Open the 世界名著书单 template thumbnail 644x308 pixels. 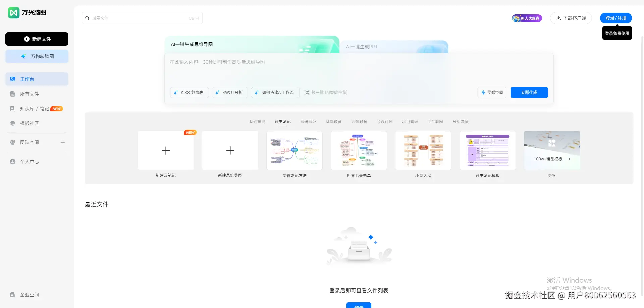(x=359, y=150)
